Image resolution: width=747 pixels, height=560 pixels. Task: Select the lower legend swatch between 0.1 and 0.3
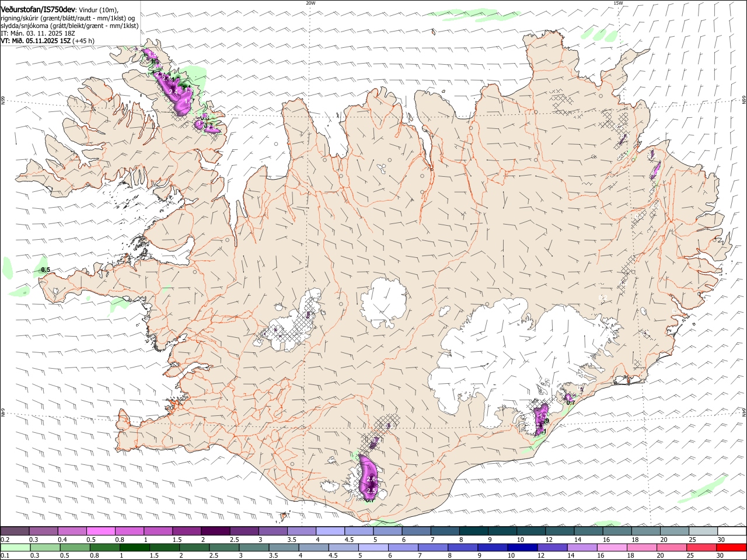15,547
